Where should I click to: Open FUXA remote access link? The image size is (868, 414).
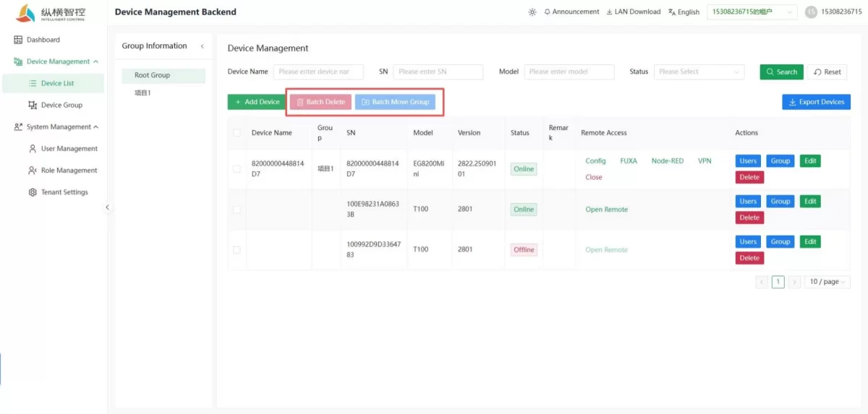(x=629, y=161)
